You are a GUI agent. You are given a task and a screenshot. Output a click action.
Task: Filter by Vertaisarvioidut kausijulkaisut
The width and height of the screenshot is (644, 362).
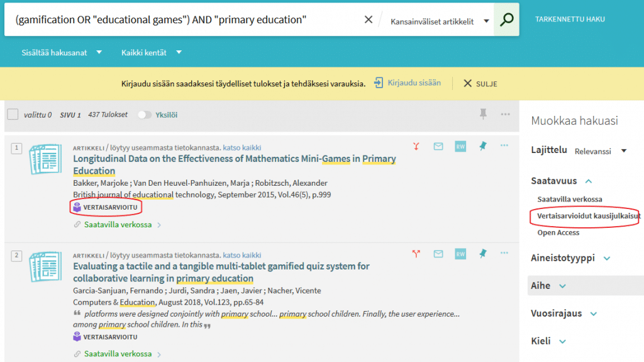coord(589,216)
